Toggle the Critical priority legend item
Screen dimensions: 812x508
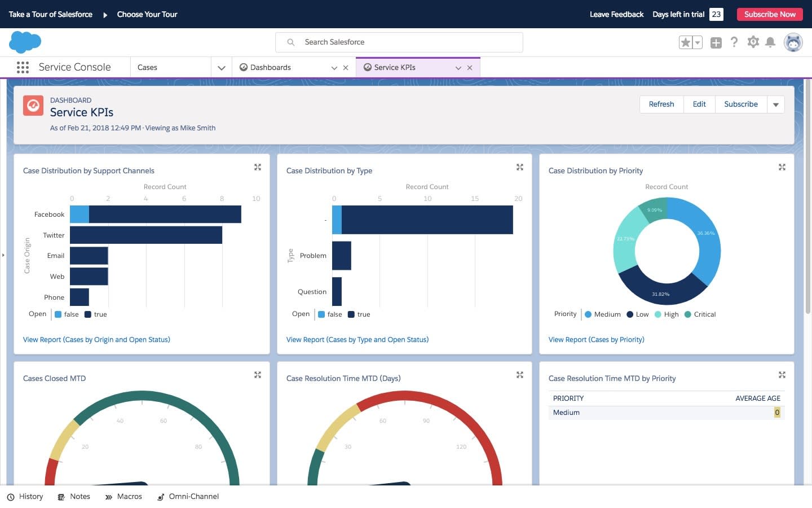tap(700, 314)
